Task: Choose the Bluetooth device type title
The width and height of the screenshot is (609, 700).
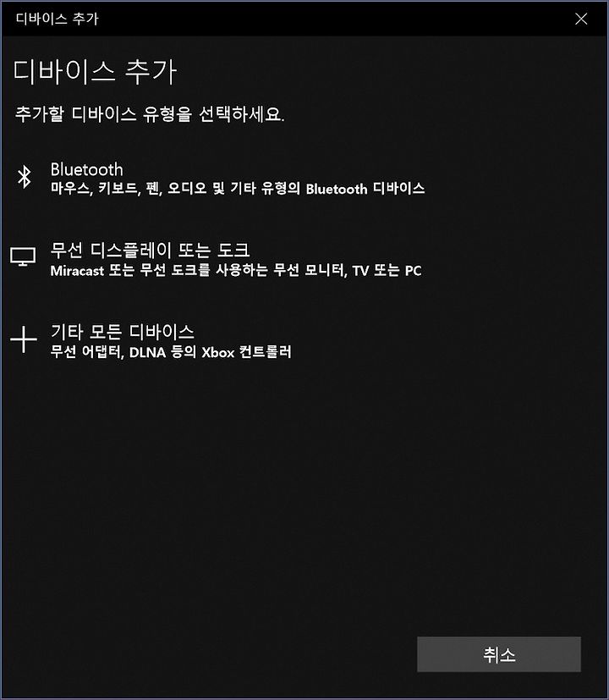Action: (86, 169)
